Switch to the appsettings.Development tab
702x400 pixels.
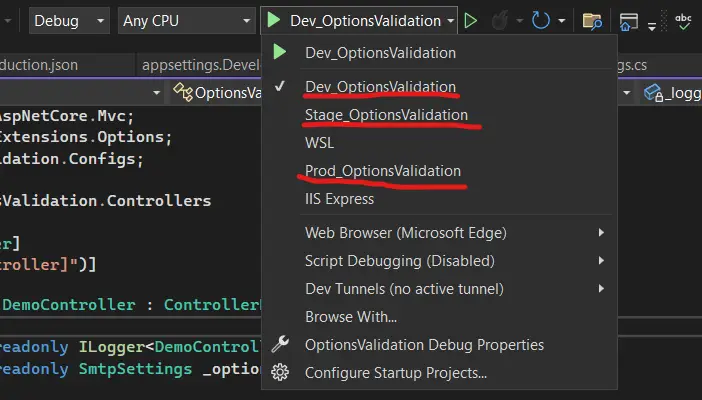coord(200,64)
